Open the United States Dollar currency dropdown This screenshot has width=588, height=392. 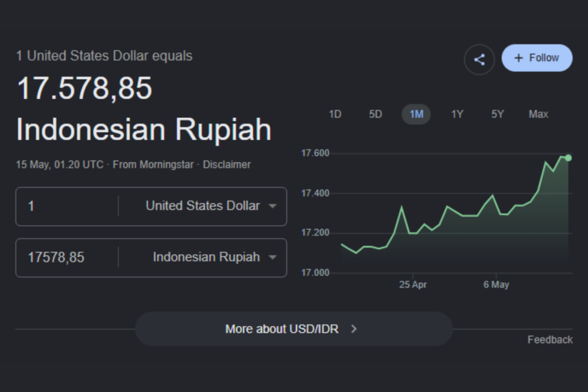(x=211, y=206)
